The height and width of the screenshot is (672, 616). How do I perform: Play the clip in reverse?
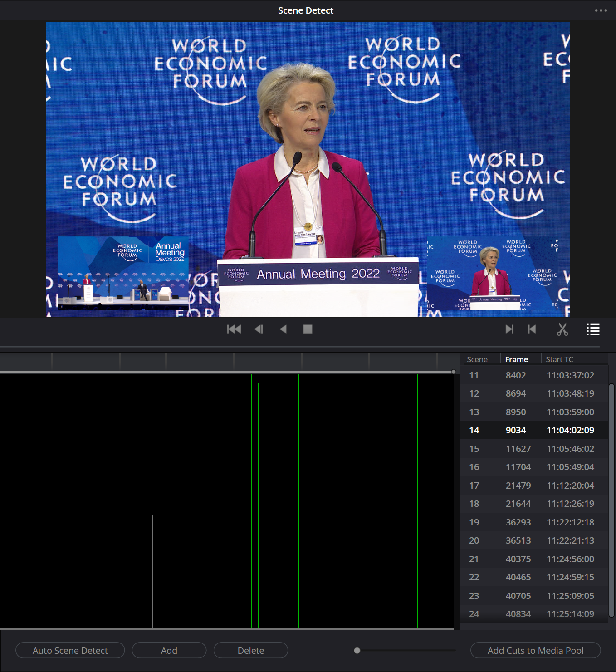[283, 329]
